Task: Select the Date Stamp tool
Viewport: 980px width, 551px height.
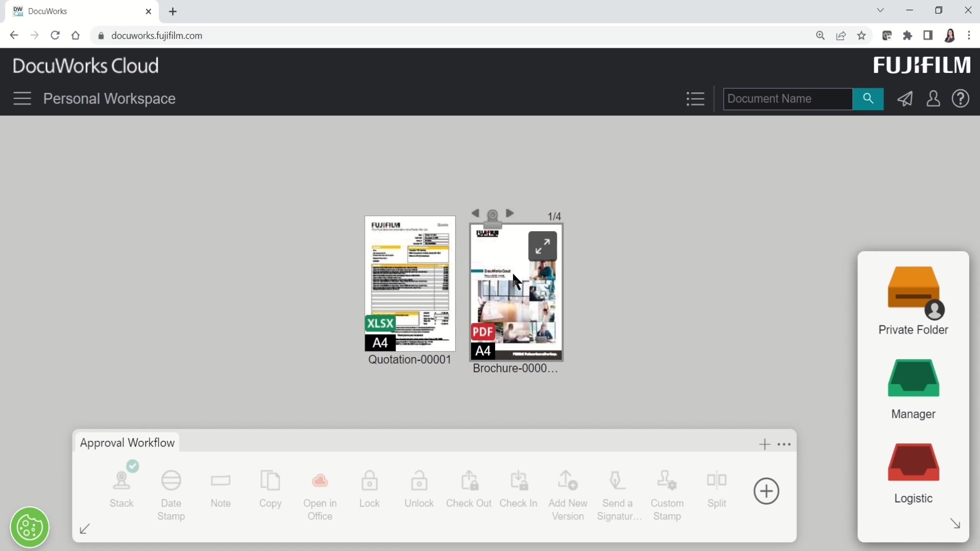Action: (x=171, y=495)
